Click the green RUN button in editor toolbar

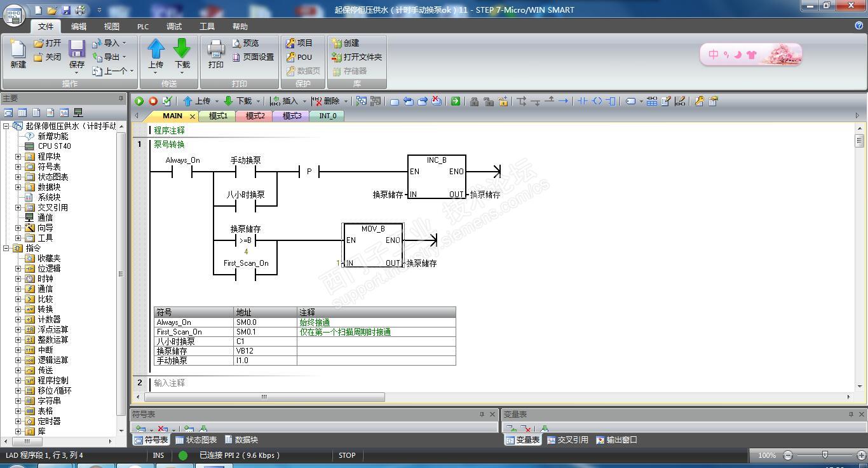[139, 101]
